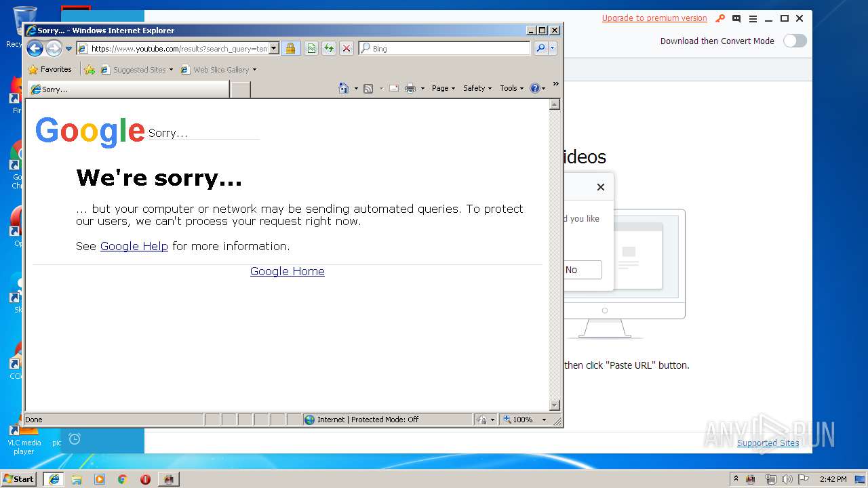Open the Safety menu
Viewport: 868px width, 488px height.
point(477,88)
